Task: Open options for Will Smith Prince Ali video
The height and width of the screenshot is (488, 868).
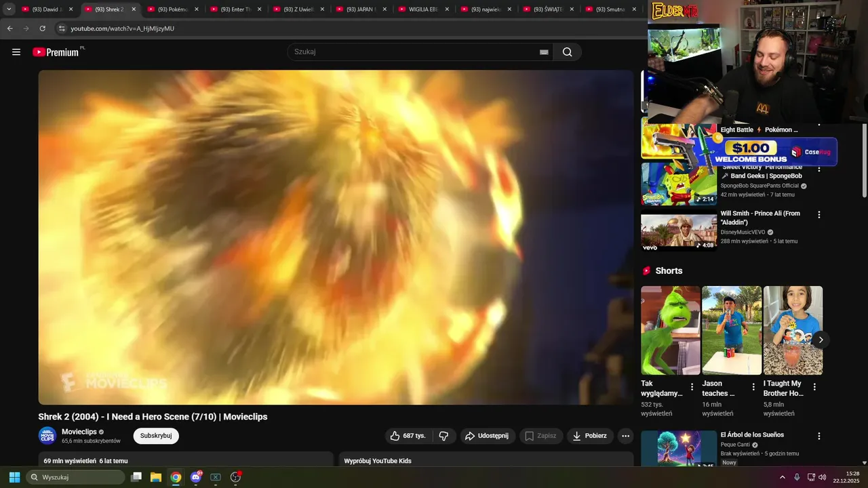Action: [x=818, y=215]
